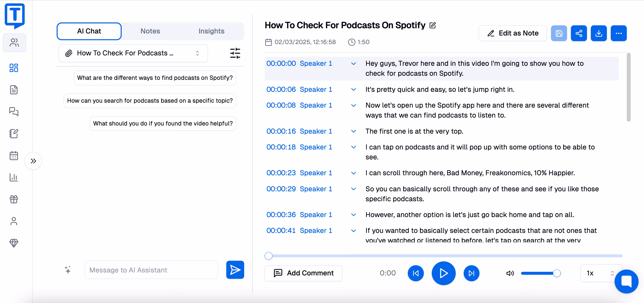Click the sparkle AI suggestions icon

click(68, 270)
